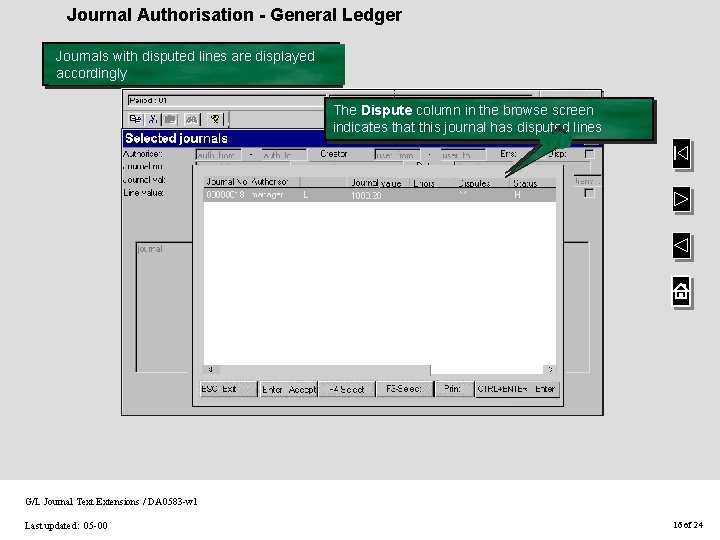Click the Period : 01 field
The height and width of the screenshot is (540, 720).
click(x=225, y=100)
